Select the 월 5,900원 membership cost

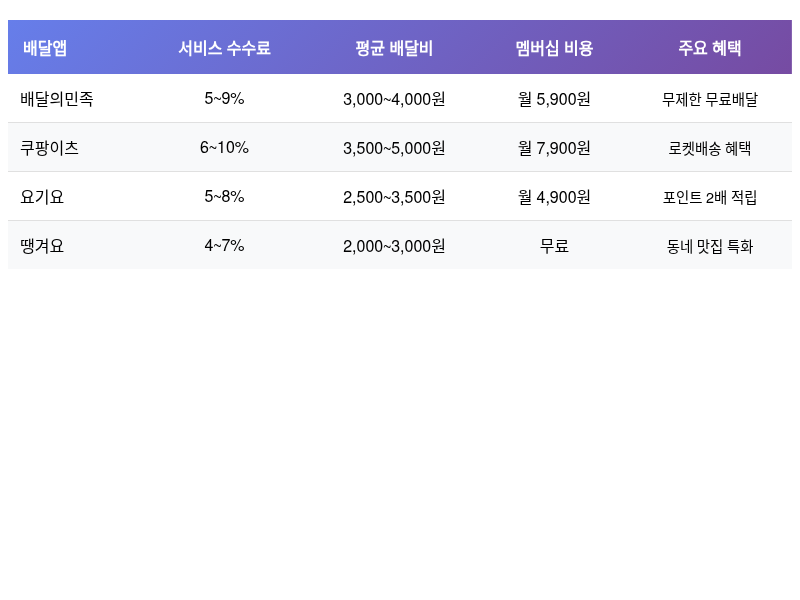(553, 99)
